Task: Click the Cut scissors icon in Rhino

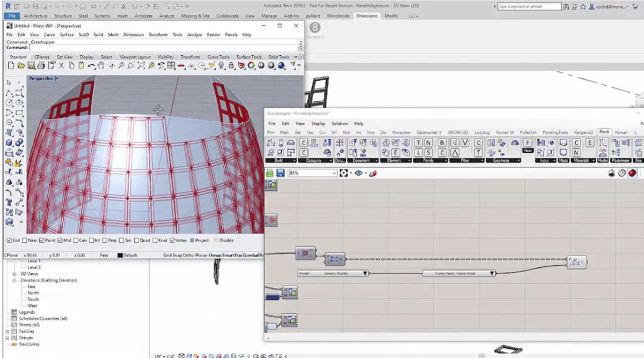Action: 61,66
